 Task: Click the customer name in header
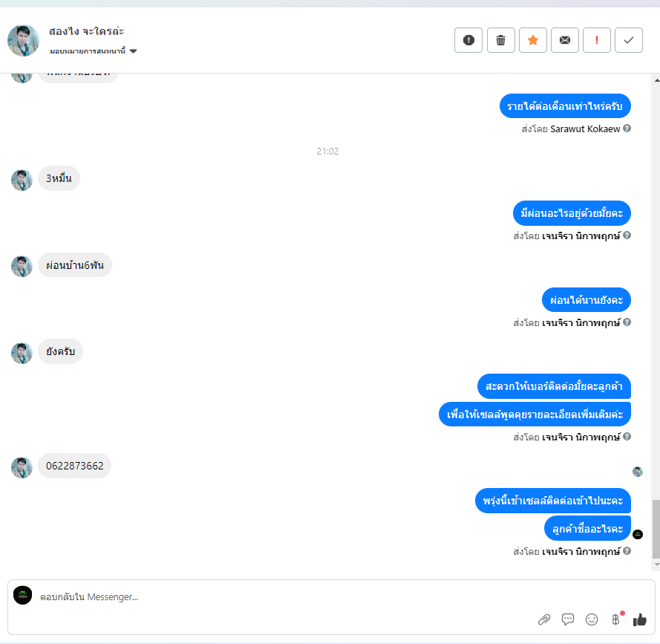pyautogui.click(x=86, y=32)
